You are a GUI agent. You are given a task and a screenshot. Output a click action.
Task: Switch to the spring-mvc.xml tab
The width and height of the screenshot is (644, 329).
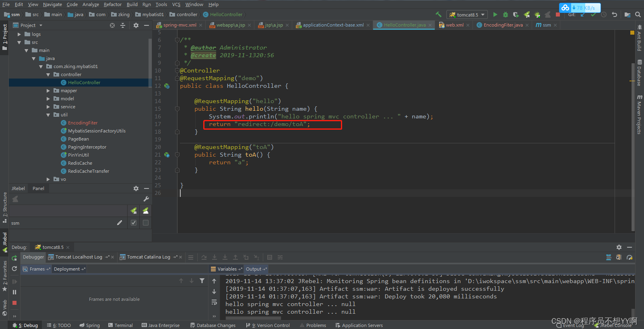pyautogui.click(x=180, y=25)
